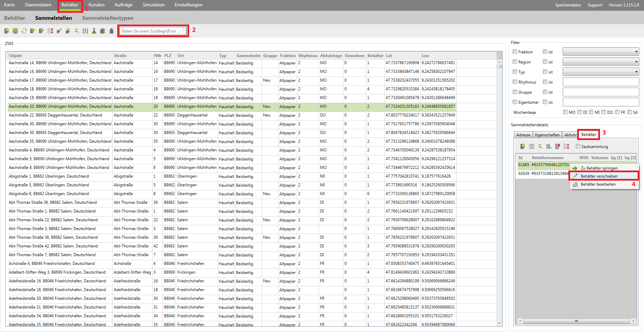Click the green refresh arrows icon
This screenshot has width=644, height=332.
pos(24,31)
